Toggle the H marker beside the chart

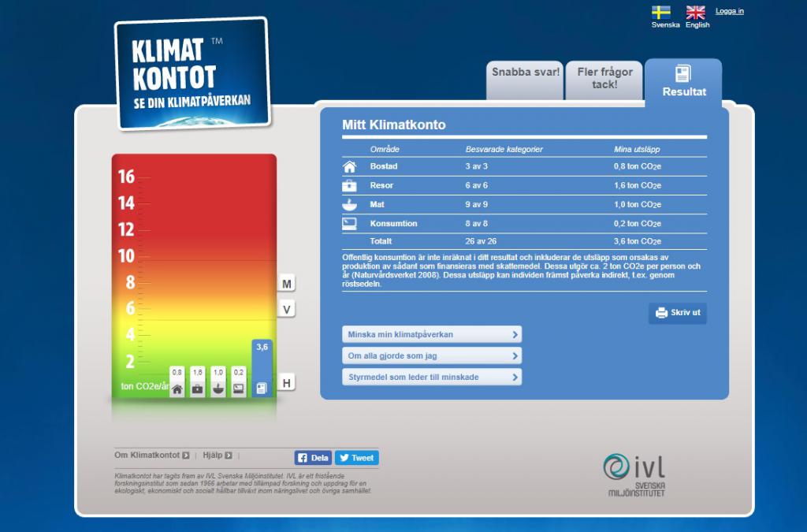pos(287,383)
